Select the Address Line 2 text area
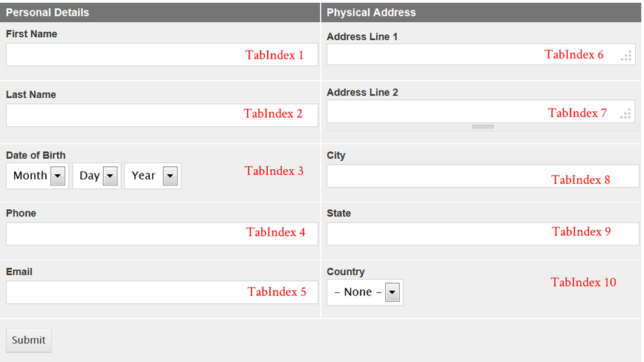644x362 pixels. pyautogui.click(x=481, y=111)
